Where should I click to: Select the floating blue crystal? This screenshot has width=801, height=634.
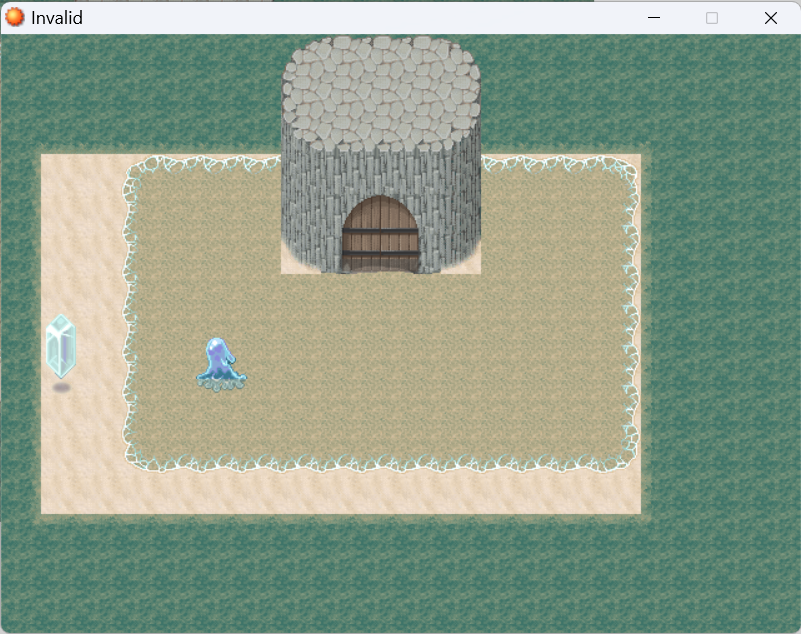(61, 346)
